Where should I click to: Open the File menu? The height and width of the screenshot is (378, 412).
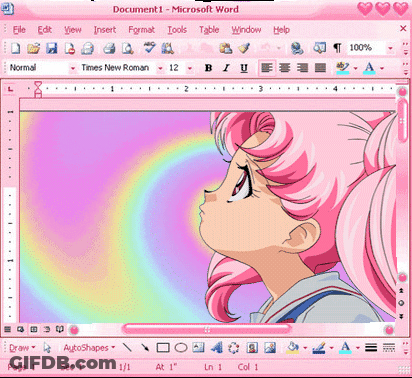19,30
